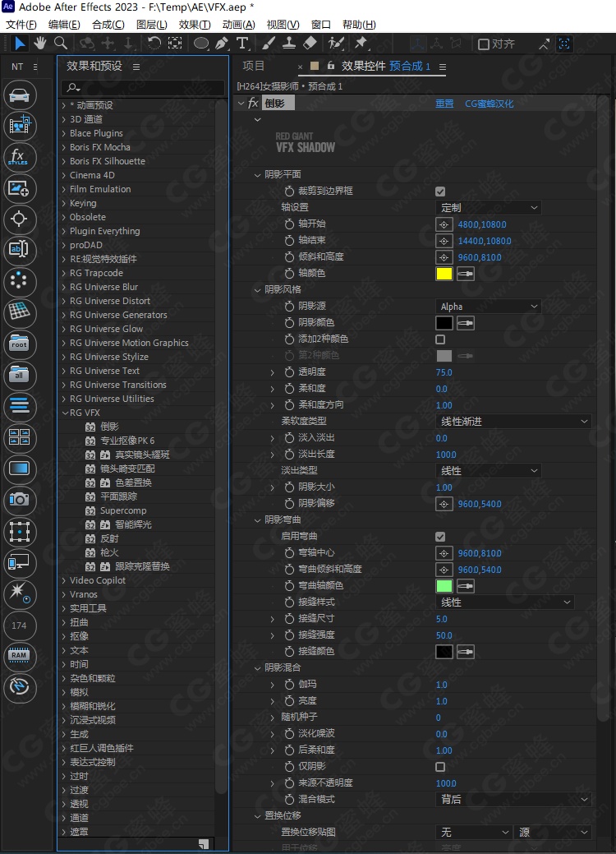Image resolution: width=616 pixels, height=854 pixels.
Task: Click the eyedropper next to 轴颜色 swatch
Action: (465, 274)
